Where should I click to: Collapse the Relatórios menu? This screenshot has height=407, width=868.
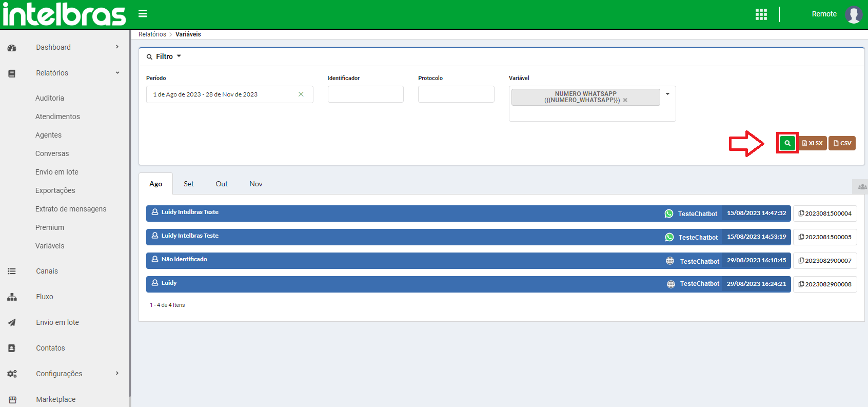(x=117, y=73)
